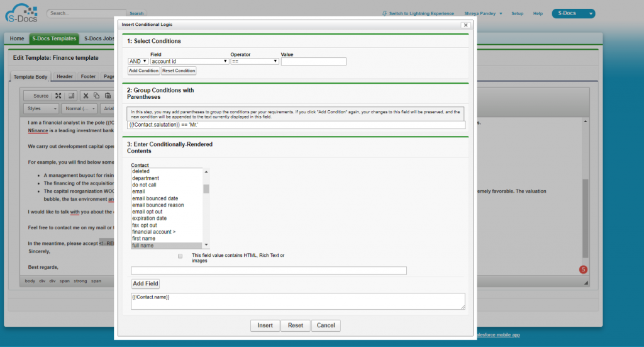Click the red notification badge showing 5
The width and height of the screenshot is (644, 347).
(583, 270)
